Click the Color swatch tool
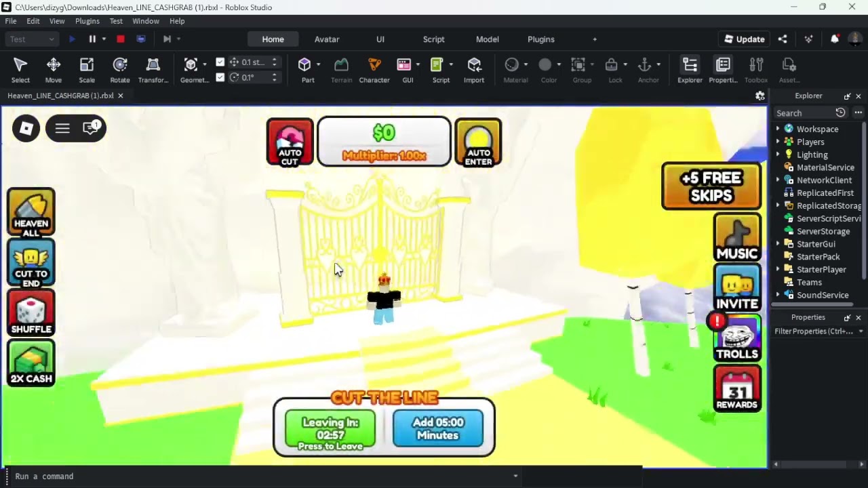Screen dimensions: 868x488 click(545, 65)
